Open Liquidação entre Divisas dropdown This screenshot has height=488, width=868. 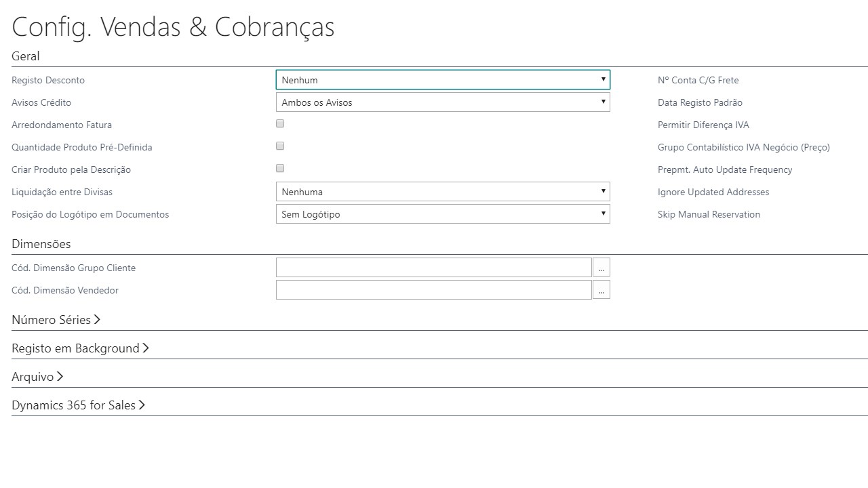tap(443, 192)
